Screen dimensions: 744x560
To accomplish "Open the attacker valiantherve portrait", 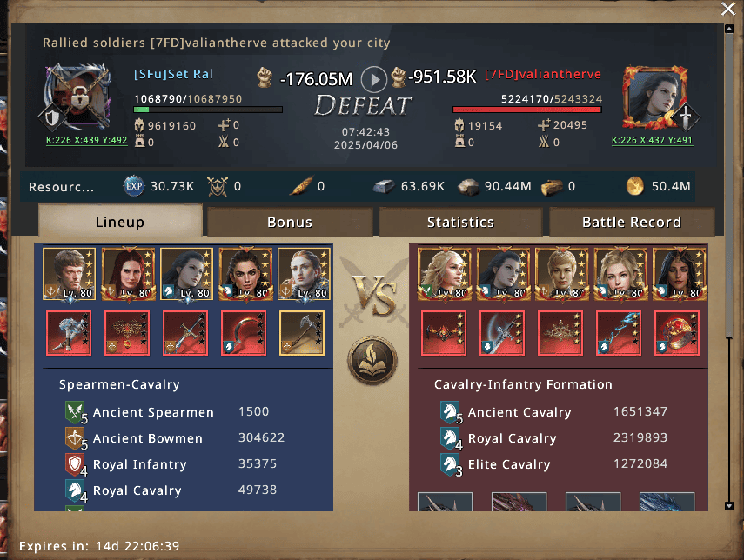I will (x=654, y=97).
